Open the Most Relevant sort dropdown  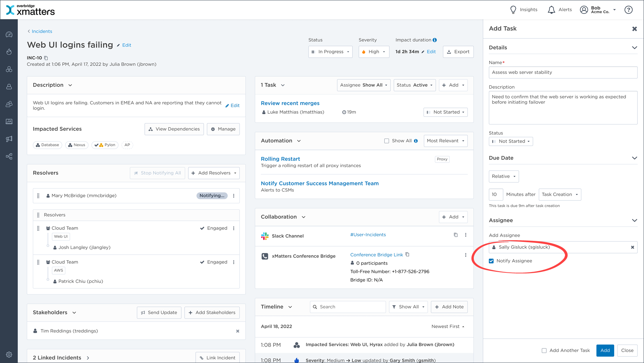(446, 141)
